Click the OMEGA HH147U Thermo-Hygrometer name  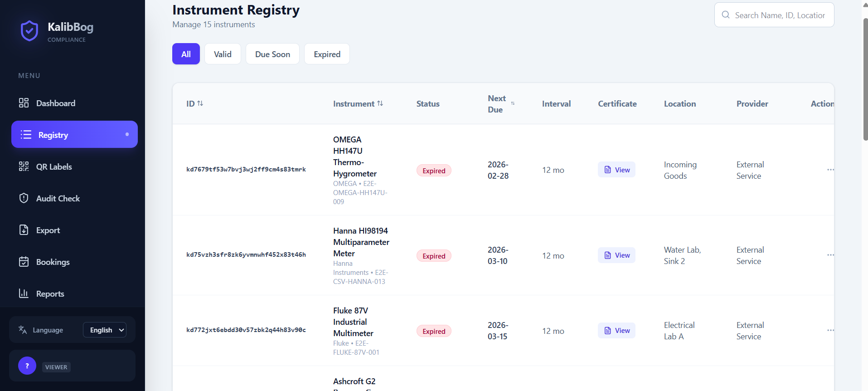(x=355, y=156)
